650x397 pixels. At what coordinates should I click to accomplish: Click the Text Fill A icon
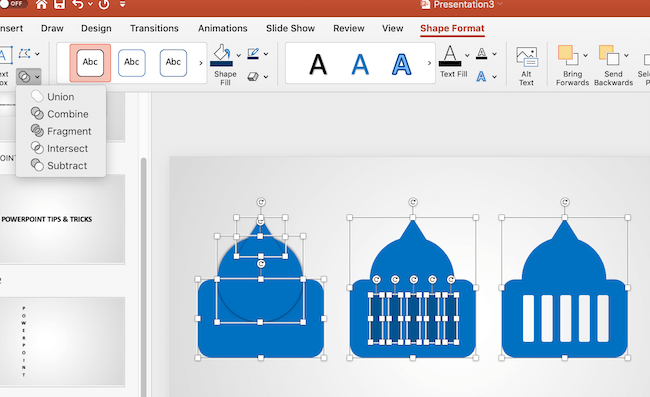tap(450, 56)
